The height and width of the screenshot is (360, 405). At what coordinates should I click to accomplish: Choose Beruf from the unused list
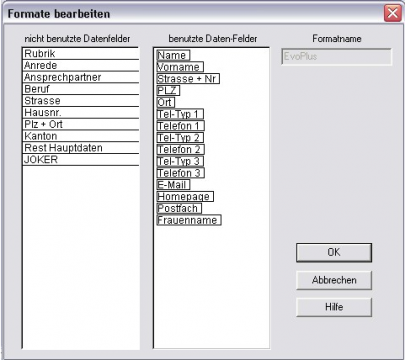click(81, 89)
